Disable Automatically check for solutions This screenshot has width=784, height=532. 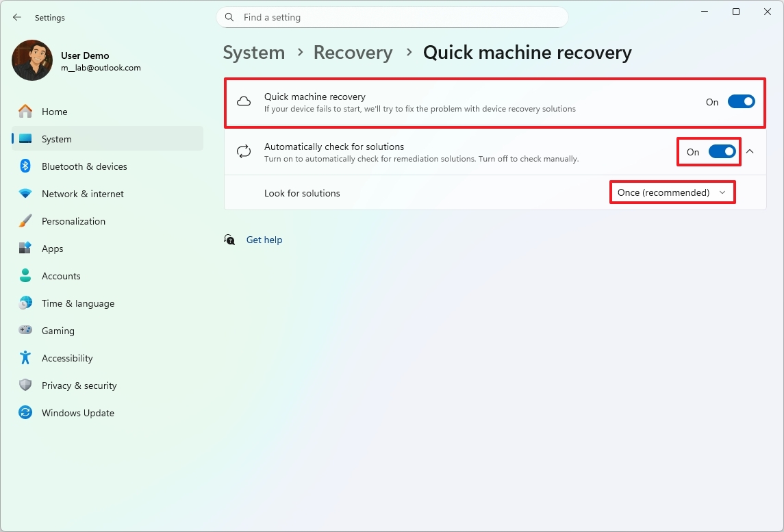point(721,152)
